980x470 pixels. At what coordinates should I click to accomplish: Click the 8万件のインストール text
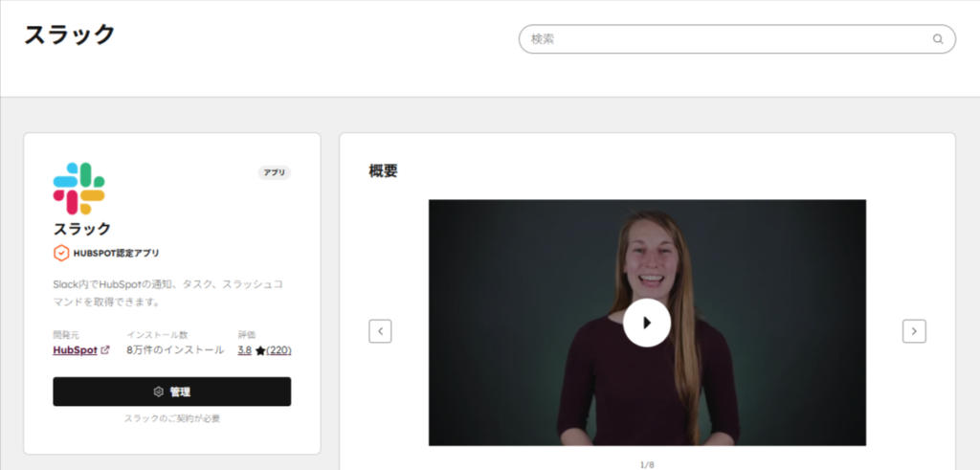[175, 350]
